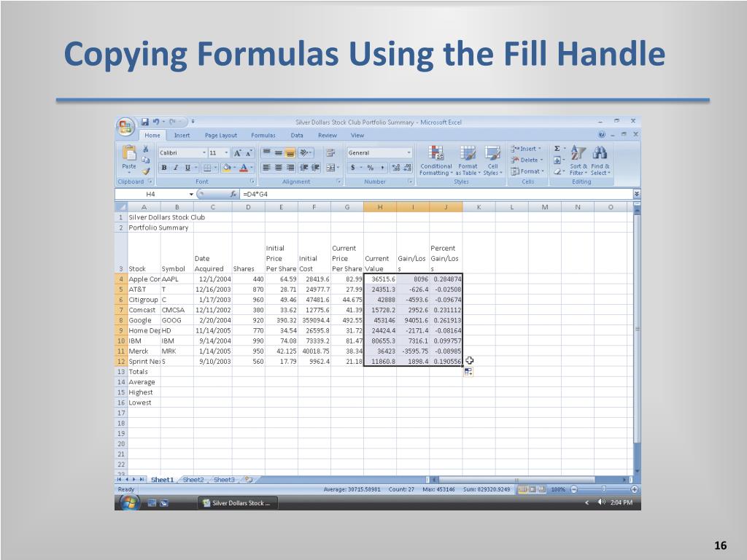Apply Percent Style format
Viewport: 747px width, 560px height.
coord(370,168)
